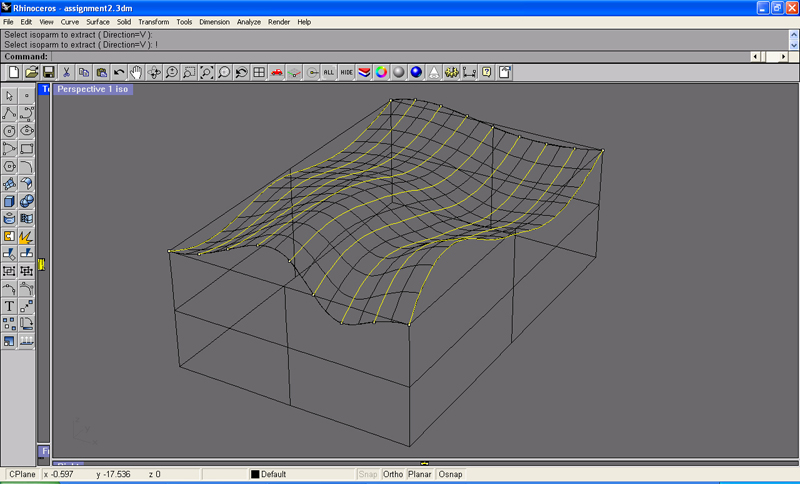Click the command line right arrow
Screen dimensions: 800x484
[x=783, y=57]
